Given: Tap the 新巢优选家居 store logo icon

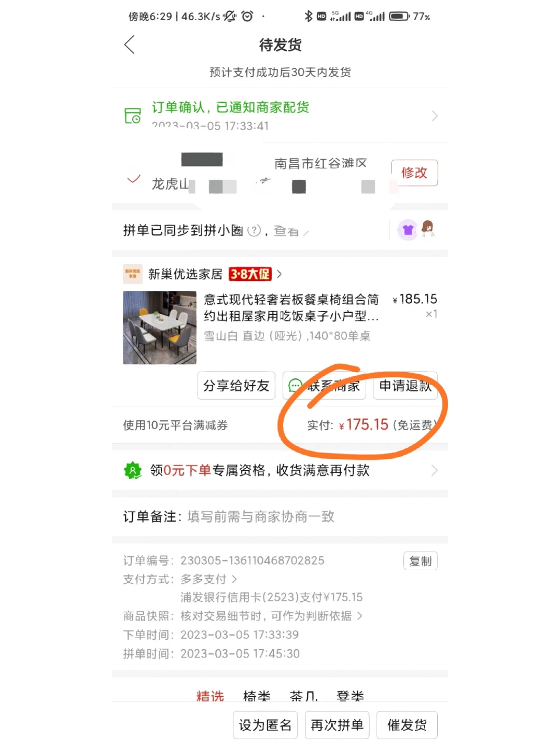Looking at the screenshot, I should tap(133, 274).
